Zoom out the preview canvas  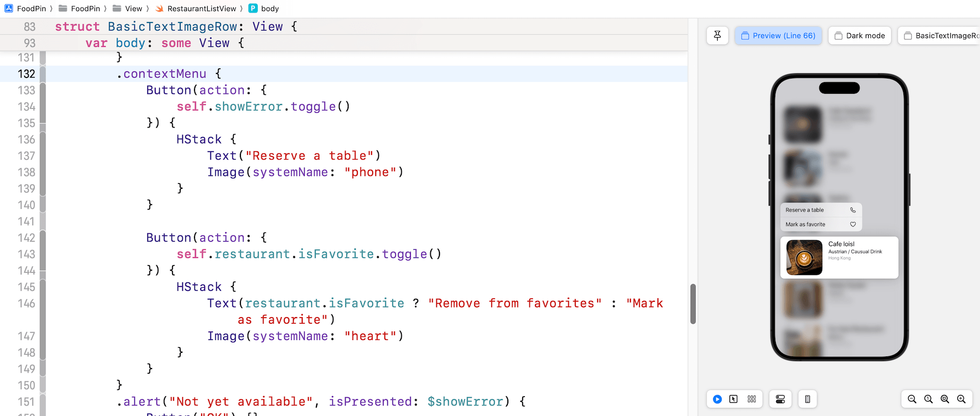coord(912,399)
